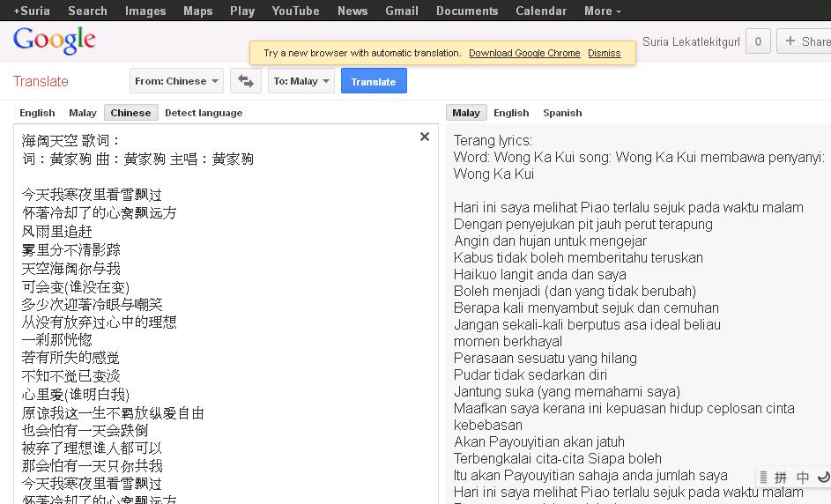The height and width of the screenshot is (504, 831).
Task: Select Spanish target language tab
Action: [562, 113]
